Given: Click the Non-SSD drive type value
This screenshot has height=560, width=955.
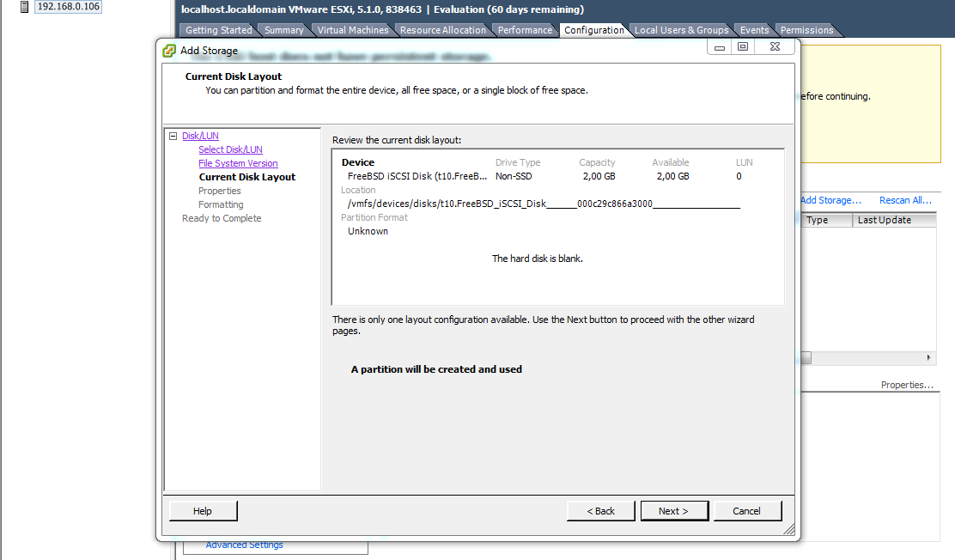Looking at the screenshot, I should point(514,176).
